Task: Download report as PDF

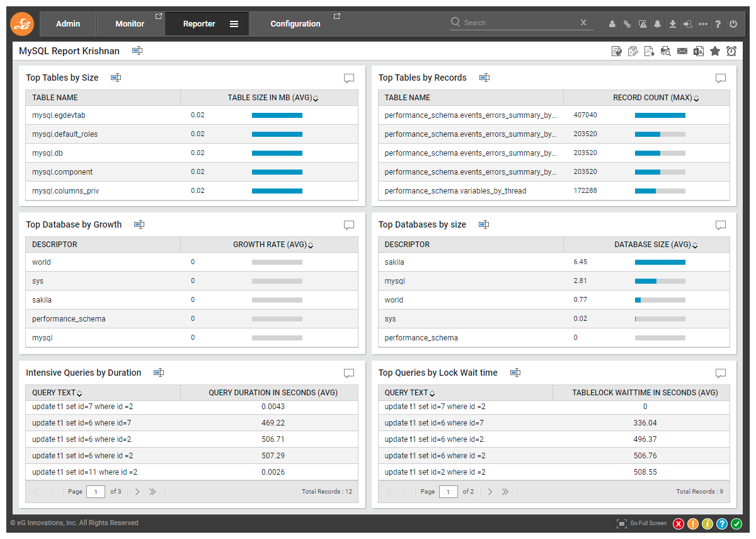Action: (x=650, y=51)
